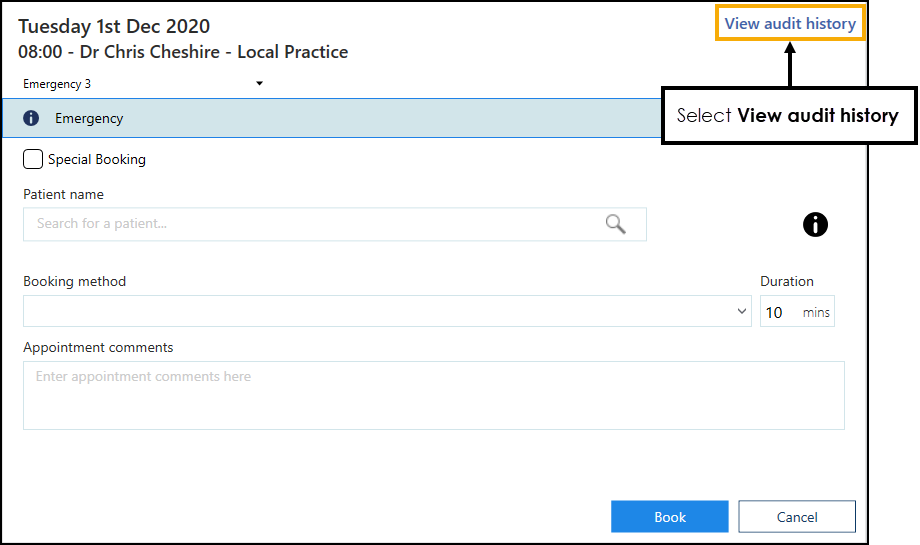Click the Patient name field label
This screenshot has height=545, width=920.
coord(63,195)
